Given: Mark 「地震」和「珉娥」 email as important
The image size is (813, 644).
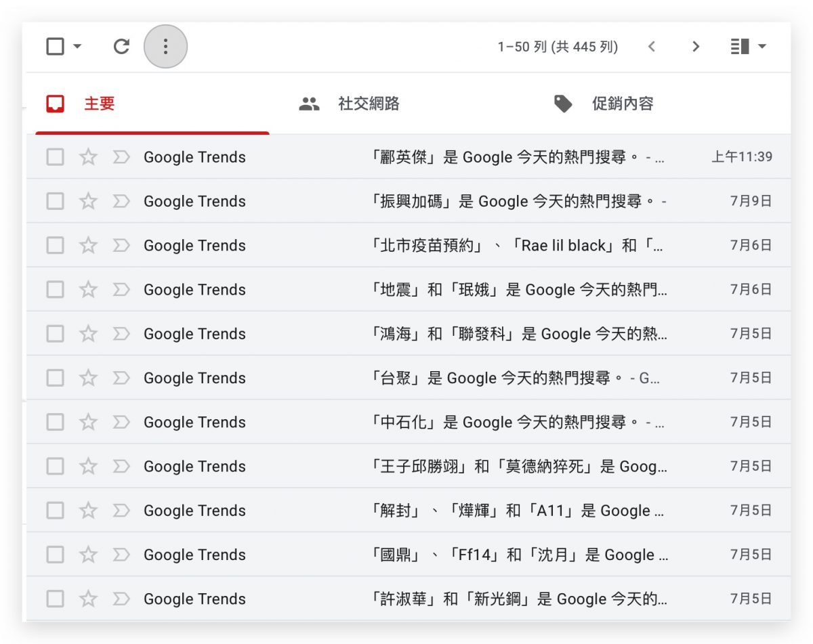Looking at the screenshot, I should tap(121, 290).
